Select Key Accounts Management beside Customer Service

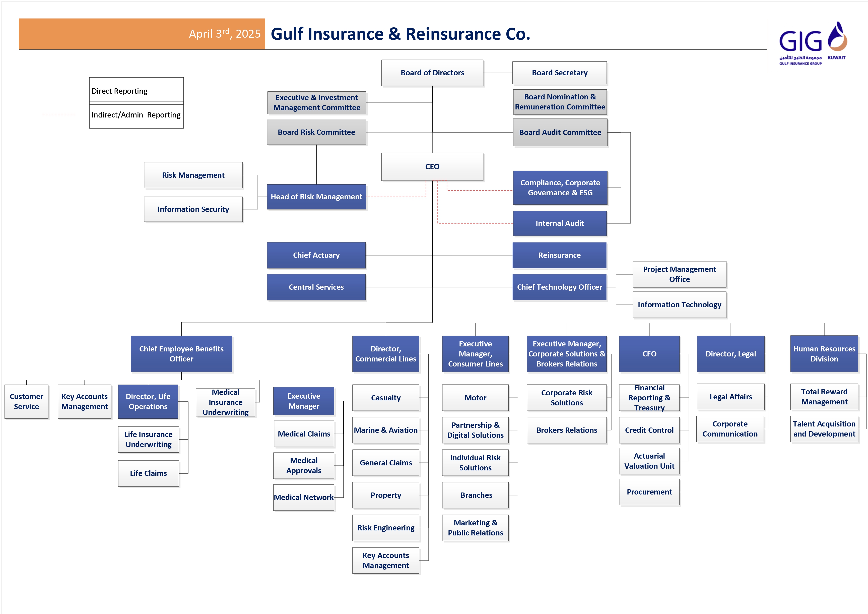85,402
